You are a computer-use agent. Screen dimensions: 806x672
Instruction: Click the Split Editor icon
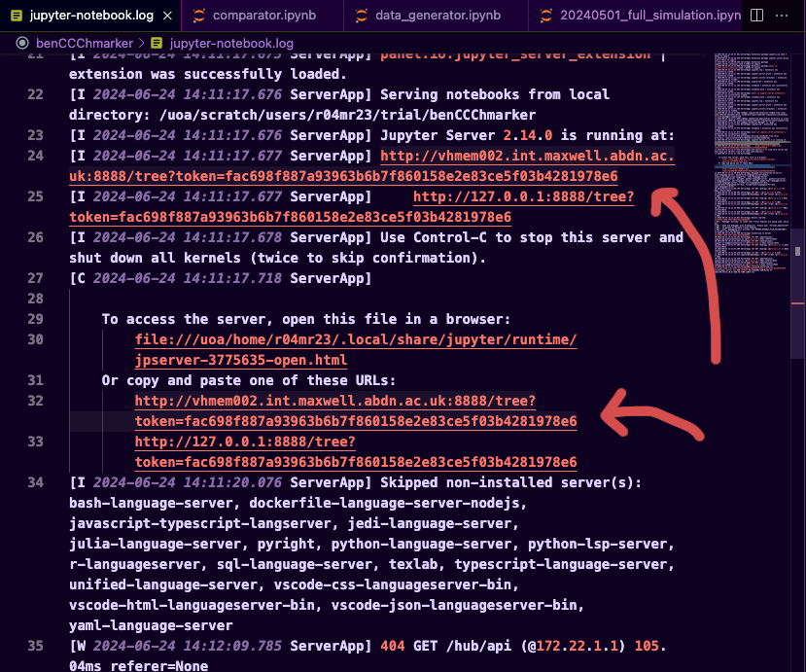[x=756, y=16]
